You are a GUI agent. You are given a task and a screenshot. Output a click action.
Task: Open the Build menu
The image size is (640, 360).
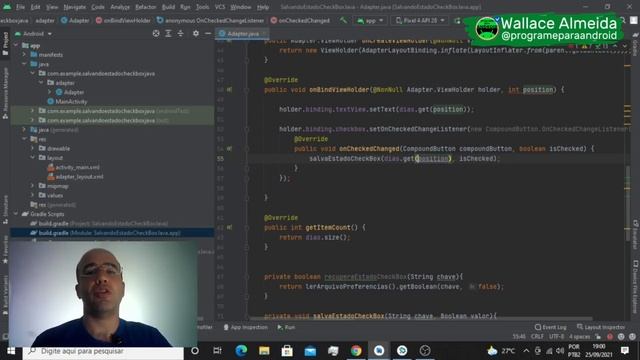168,7
